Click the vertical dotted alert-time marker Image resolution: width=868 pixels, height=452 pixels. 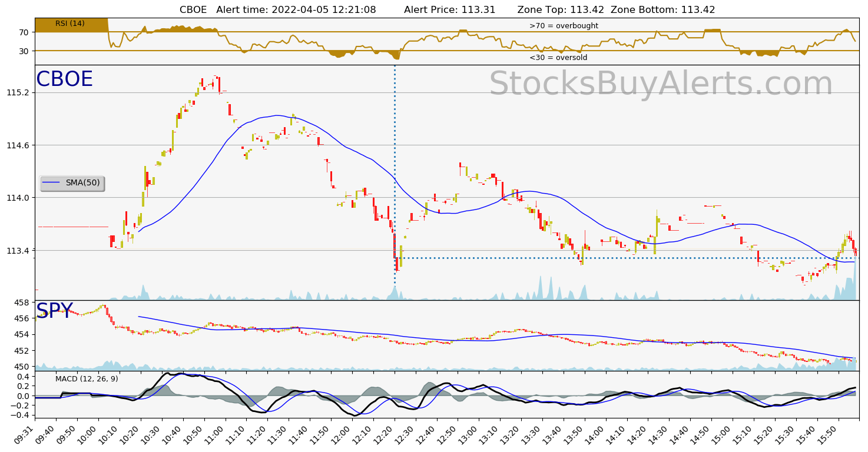395,182
